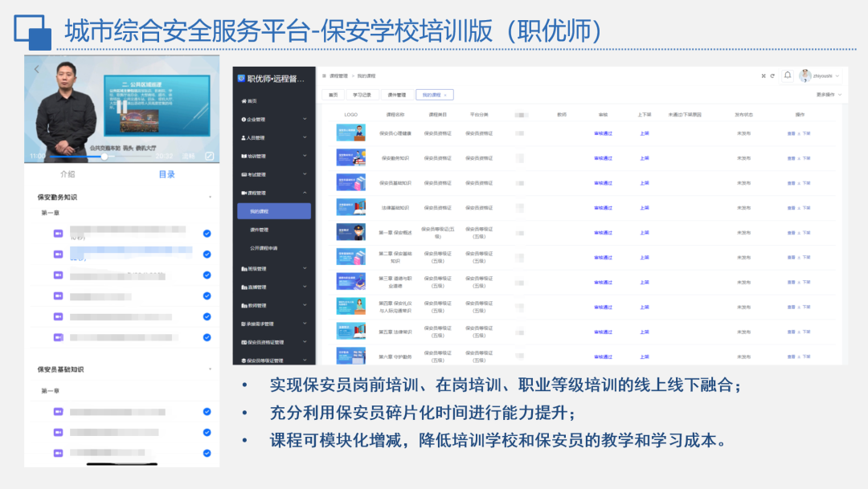Toggle checkmark of third 保安勤务知识 lesson
This screenshot has width=868, height=489.
point(207,275)
